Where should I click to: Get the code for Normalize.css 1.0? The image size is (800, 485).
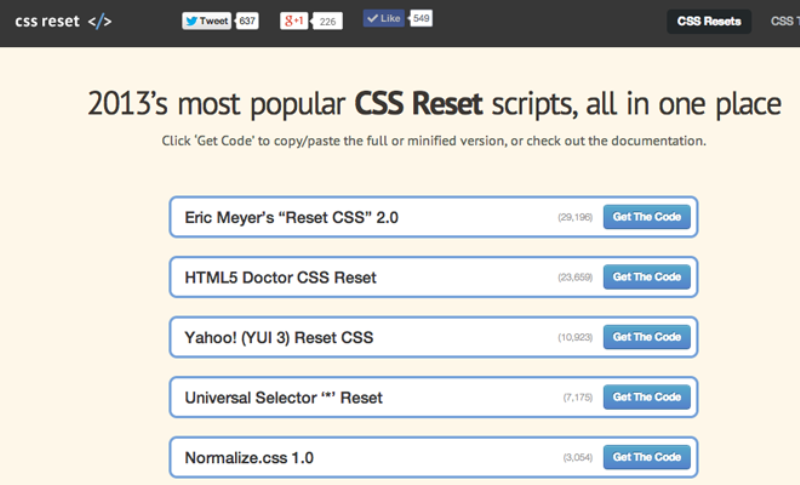[x=646, y=457]
